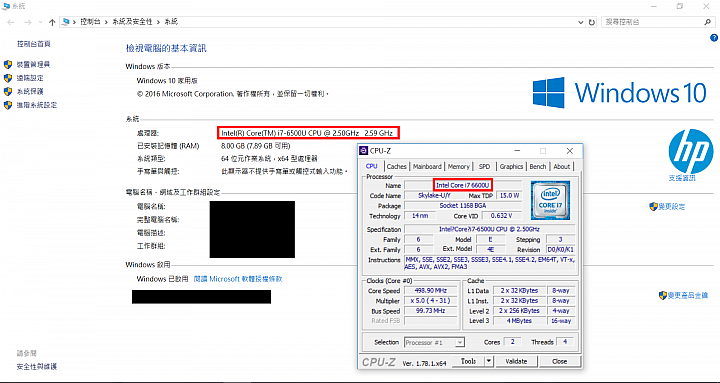Viewport: 720px width, 383px height.
Task: Go up one level with up arrow
Action: coord(52,22)
